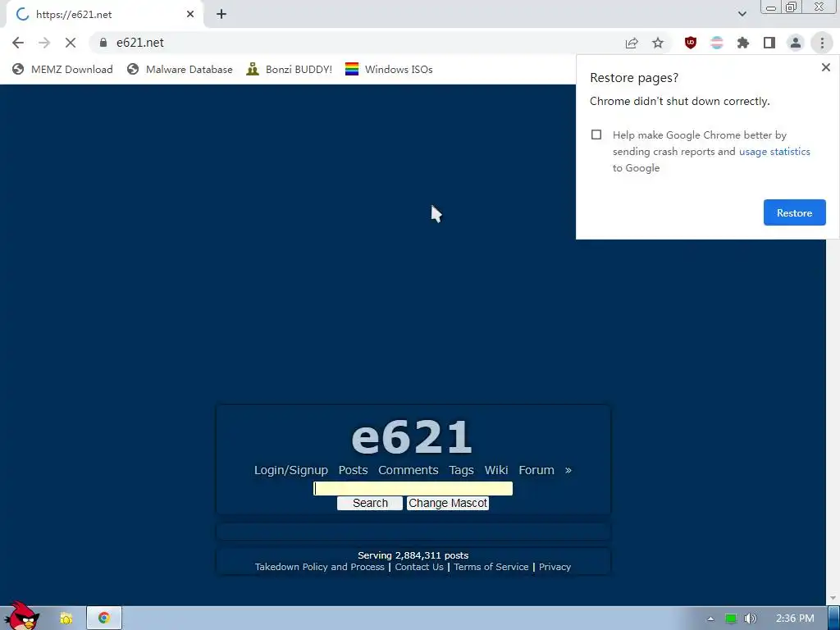This screenshot has width=840, height=630.
Task: Go to the Comments section
Action: pyautogui.click(x=409, y=470)
